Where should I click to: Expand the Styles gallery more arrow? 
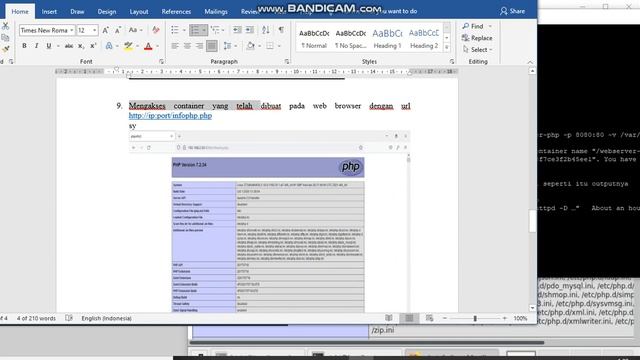[x=447, y=48]
